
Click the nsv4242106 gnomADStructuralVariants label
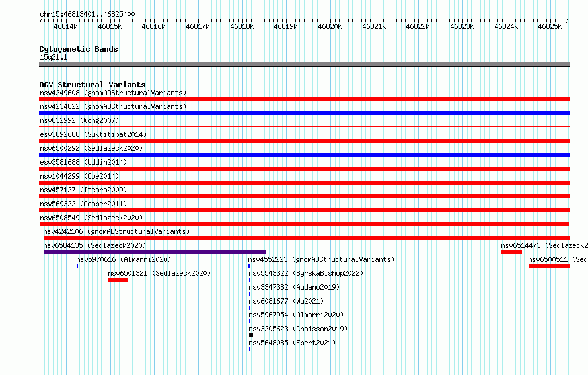116,231
